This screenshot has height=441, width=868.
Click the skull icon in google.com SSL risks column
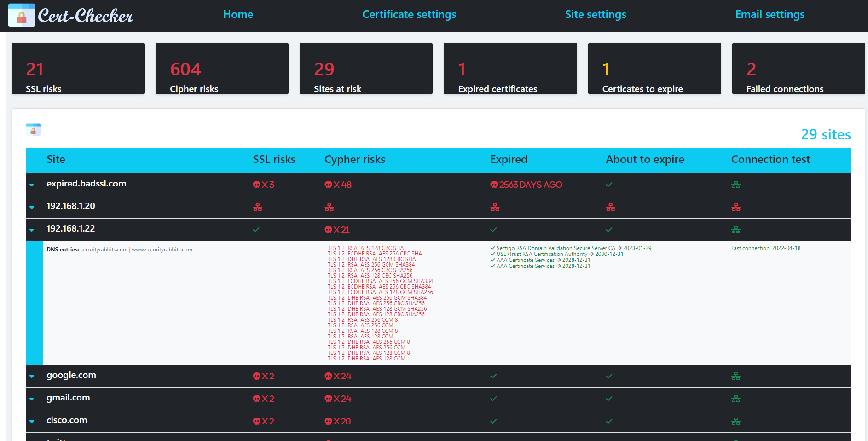(256, 376)
